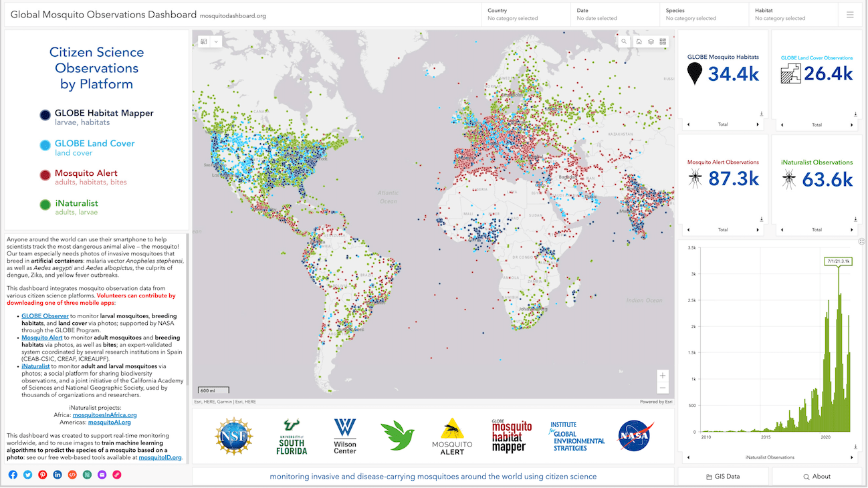The width and height of the screenshot is (868, 488).
Task: Share dashboard via Pinterest icon
Action: (x=42, y=475)
